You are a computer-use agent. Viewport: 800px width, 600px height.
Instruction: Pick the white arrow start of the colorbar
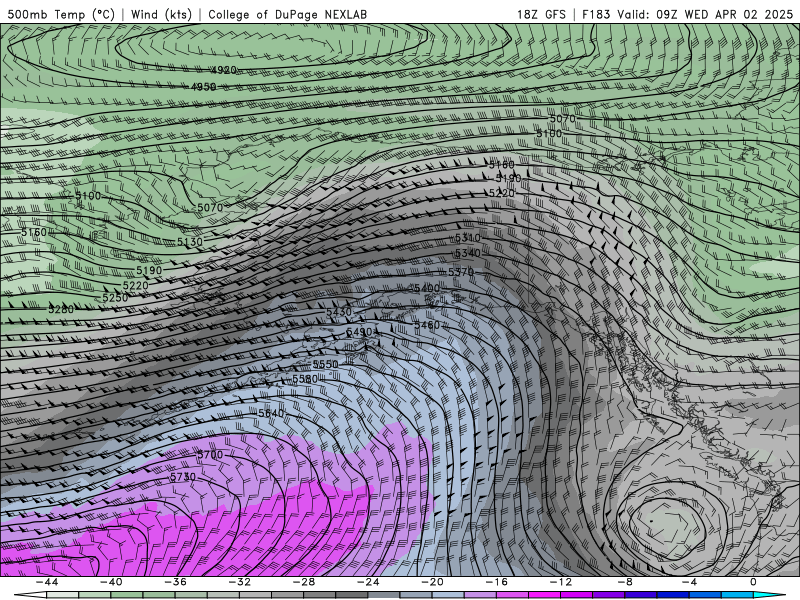30,595
